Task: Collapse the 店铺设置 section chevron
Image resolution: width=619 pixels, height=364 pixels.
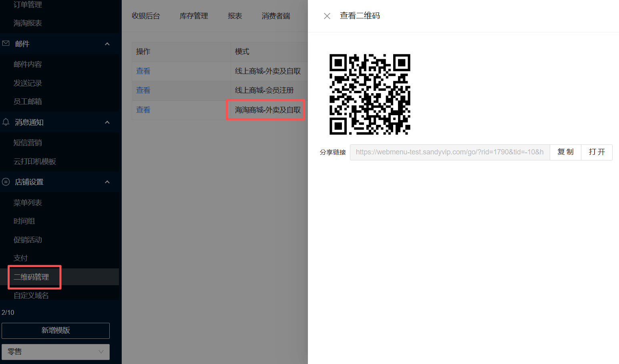Action: tap(107, 182)
